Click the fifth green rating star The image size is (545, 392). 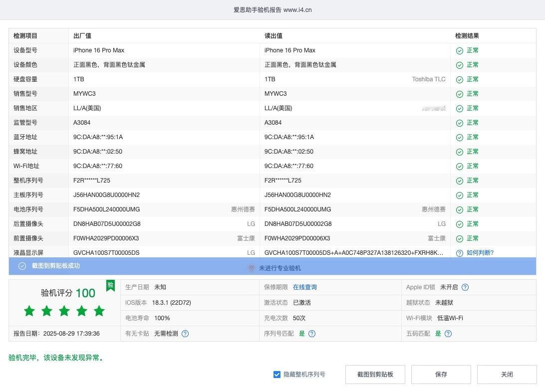click(99, 311)
